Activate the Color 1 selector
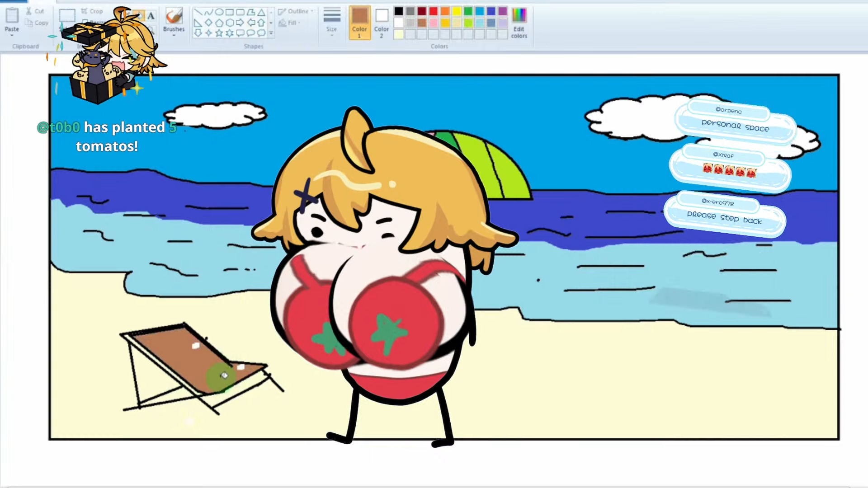868x488 pixels. point(359,22)
